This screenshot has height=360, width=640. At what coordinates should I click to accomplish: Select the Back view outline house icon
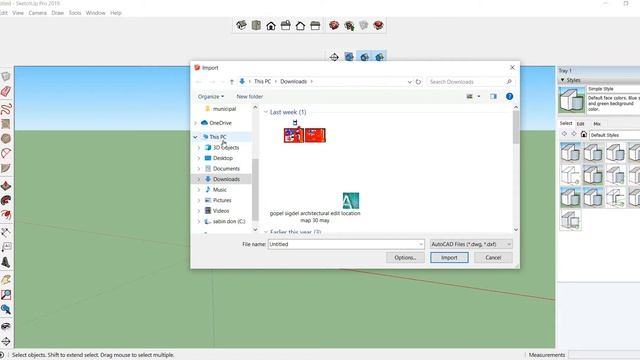(300, 26)
